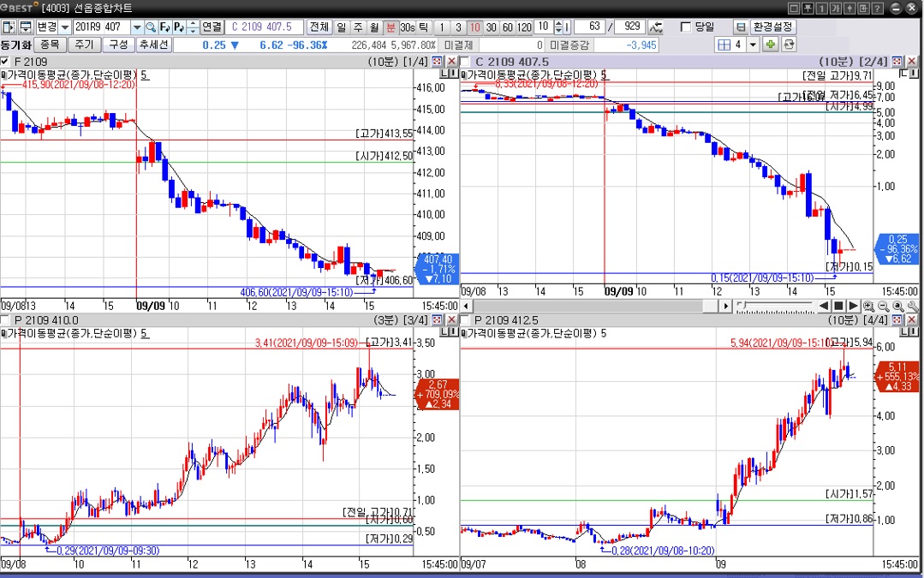Toggle the F 2109 pane checkbox

click(x=5, y=62)
